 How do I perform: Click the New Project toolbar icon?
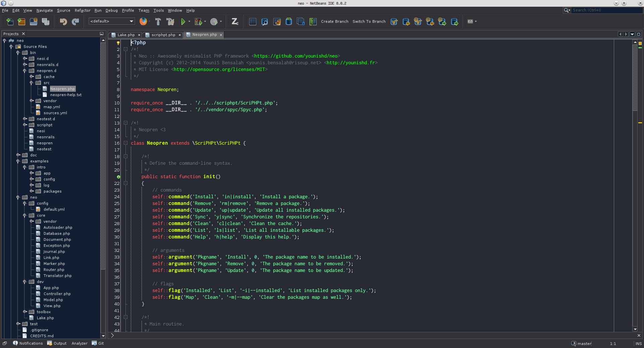click(21, 21)
